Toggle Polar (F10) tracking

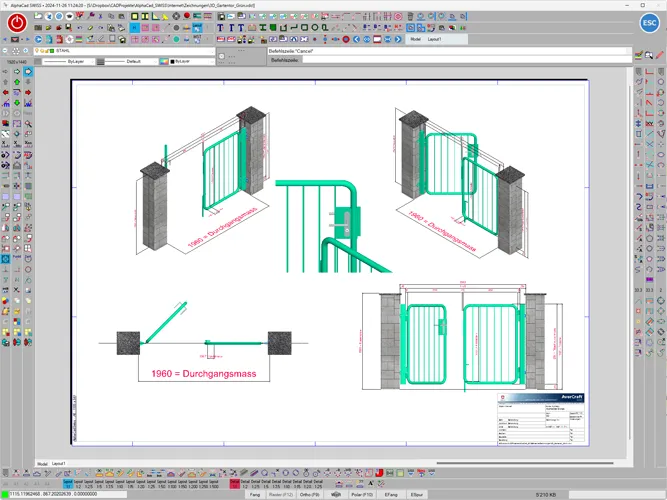click(349, 494)
